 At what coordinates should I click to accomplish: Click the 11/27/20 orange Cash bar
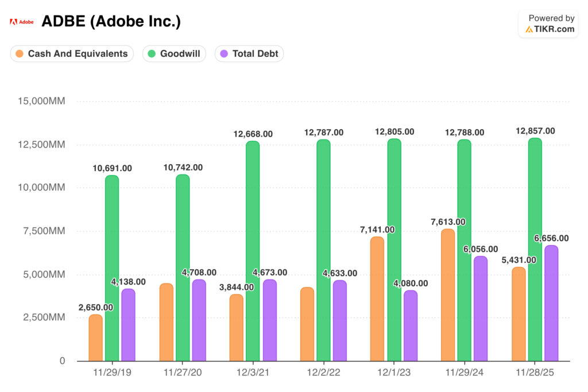click(166, 322)
